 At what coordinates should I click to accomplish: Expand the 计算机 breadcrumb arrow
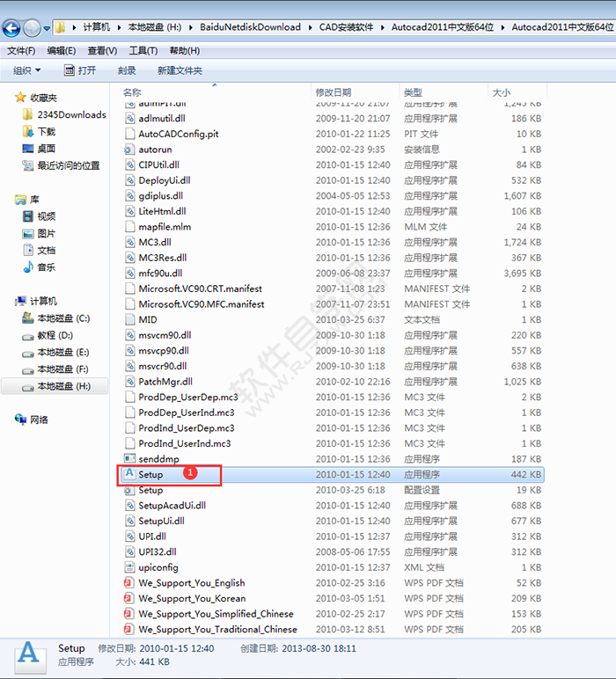tap(119, 28)
